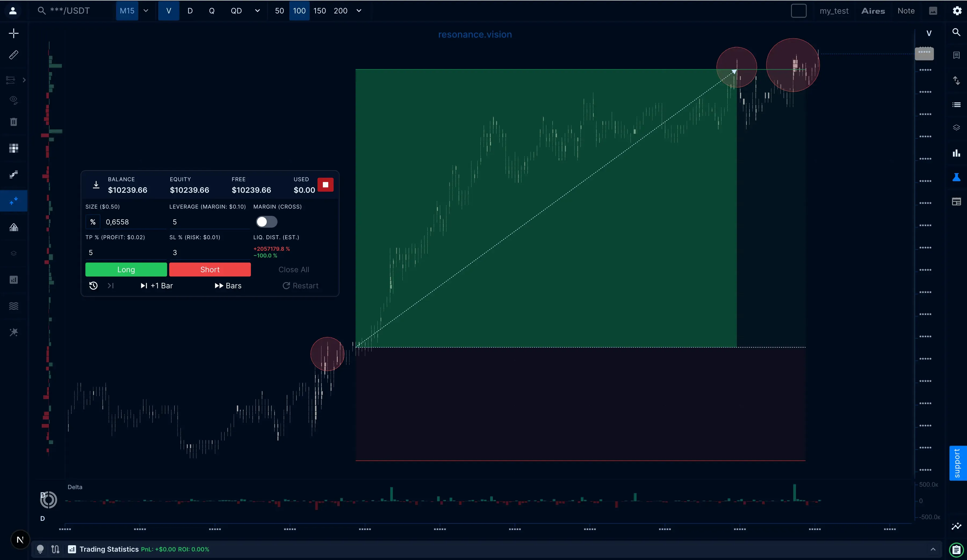Click the green Long button
The image size is (967, 560).
pyautogui.click(x=126, y=270)
